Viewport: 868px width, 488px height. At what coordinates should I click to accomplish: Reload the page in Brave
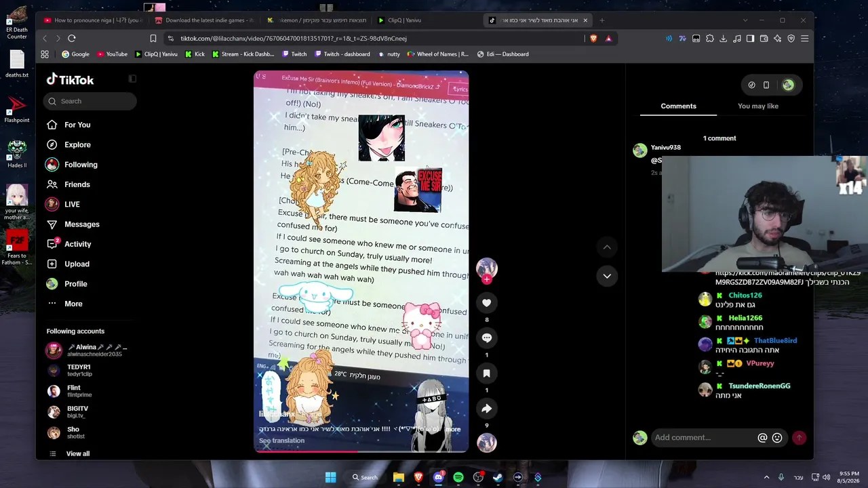click(72, 39)
